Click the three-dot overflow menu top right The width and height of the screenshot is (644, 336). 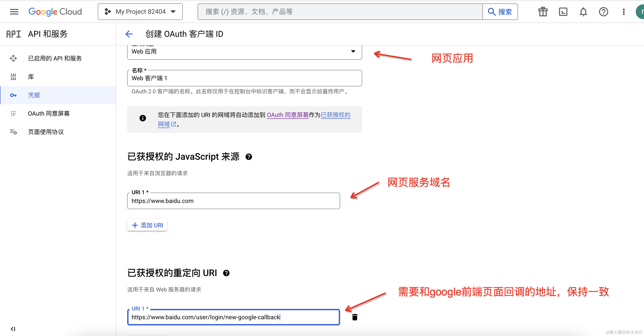click(624, 11)
